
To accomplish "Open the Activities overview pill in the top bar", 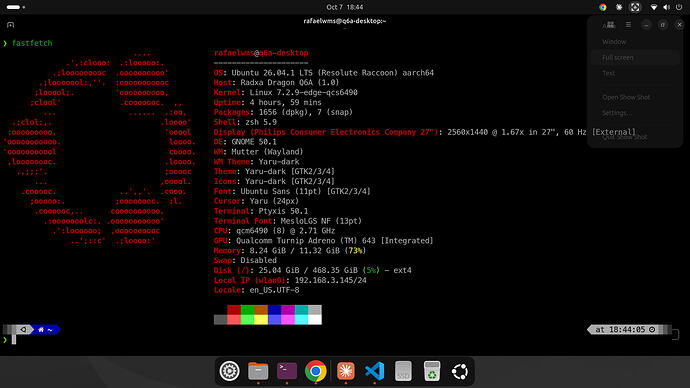I will click(x=16, y=7).
